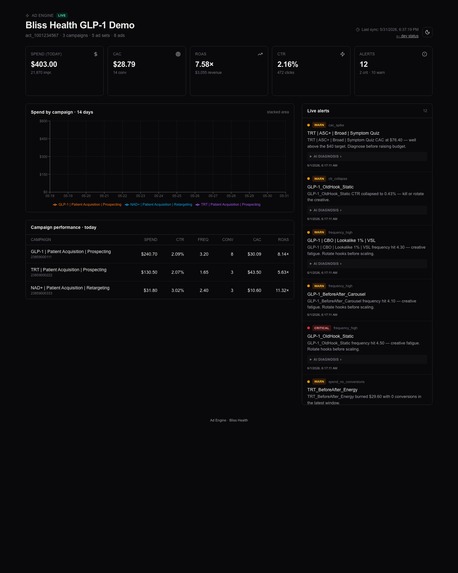Click the round icon in CAC card
Image resolution: width=458 pixels, height=573 pixels.
click(178, 54)
